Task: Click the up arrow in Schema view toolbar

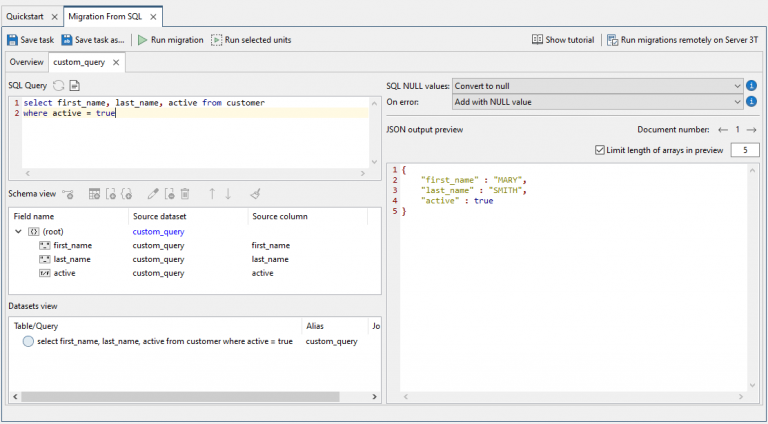Action: coord(212,194)
